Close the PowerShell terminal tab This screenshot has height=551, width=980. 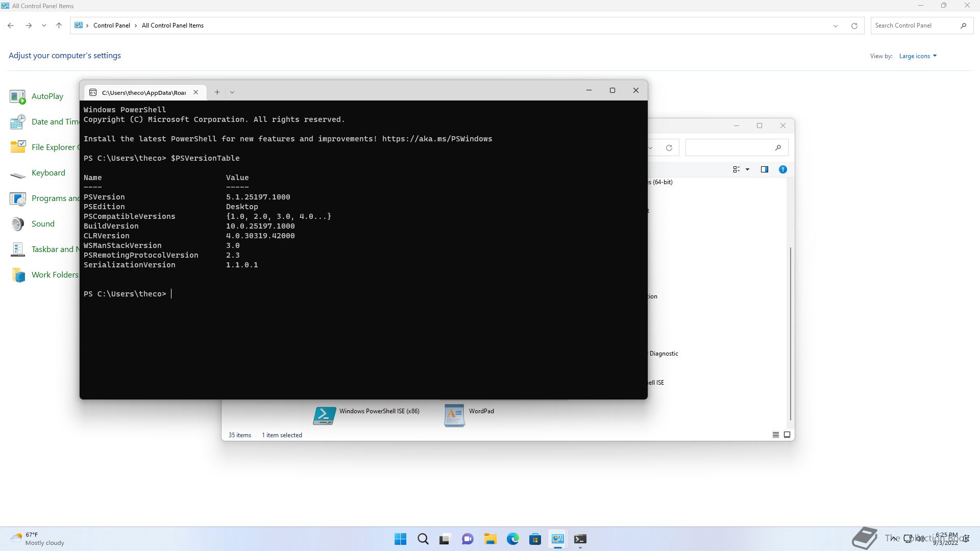coord(195,92)
